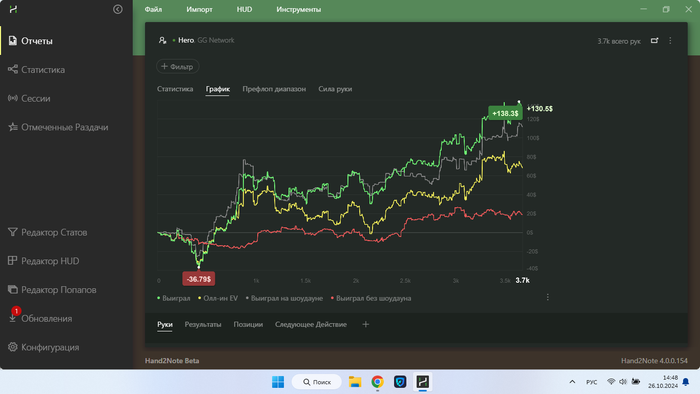Click the -36.79$ chart low marker

tap(199, 279)
